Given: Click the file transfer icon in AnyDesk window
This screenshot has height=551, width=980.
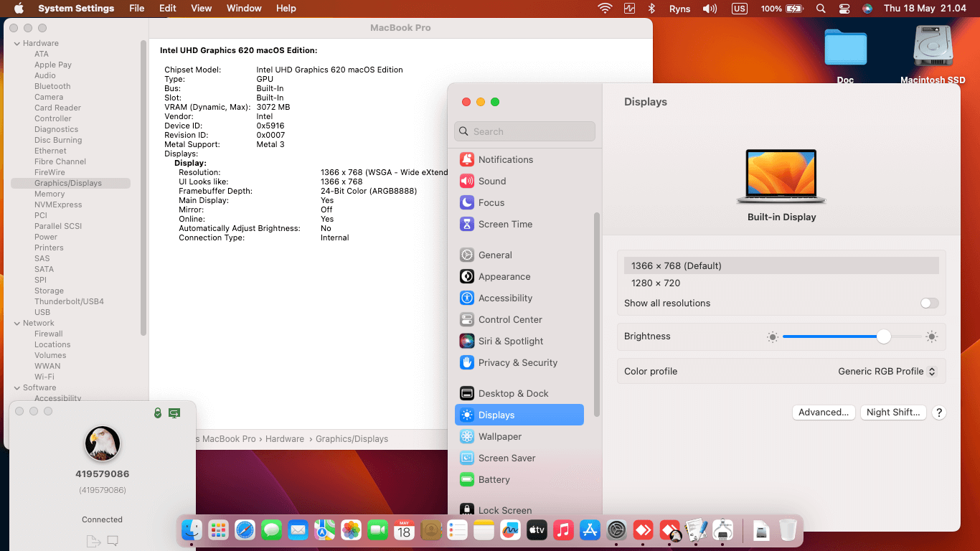Looking at the screenshot, I should pyautogui.click(x=93, y=541).
